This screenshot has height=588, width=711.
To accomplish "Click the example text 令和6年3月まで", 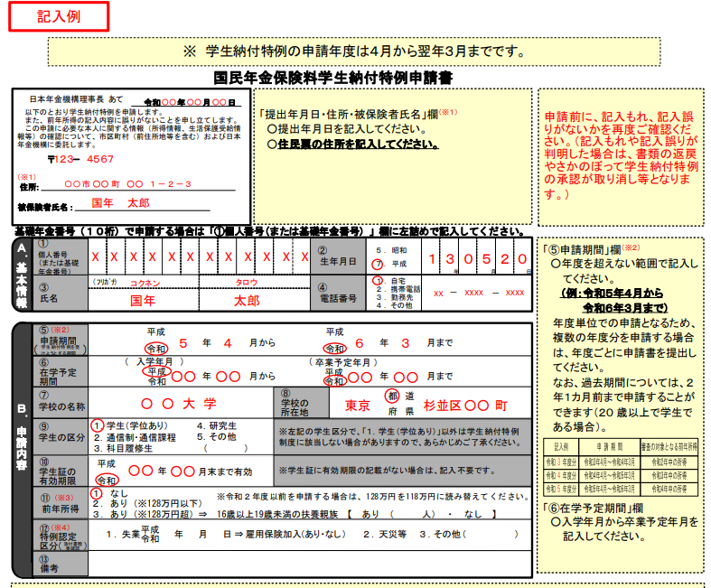I will 625,308.
